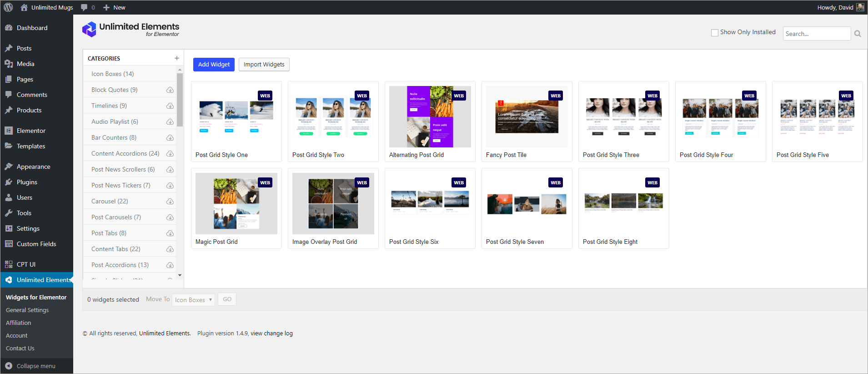Open the Post Grid Style Eight thumbnail
This screenshot has width=868, height=374.
624,203
